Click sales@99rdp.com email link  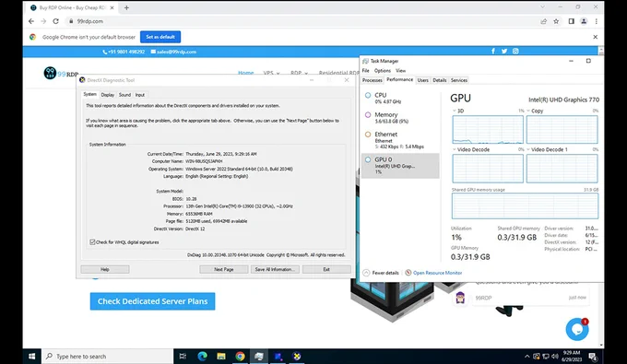(x=173, y=52)
